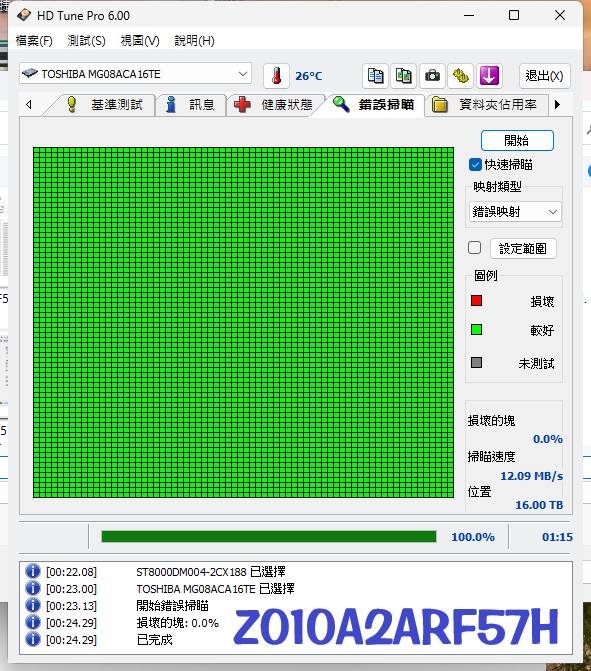Copy text results to clipboard icon
The height and width of the screenshot is (671, 591).
[375, 76]
